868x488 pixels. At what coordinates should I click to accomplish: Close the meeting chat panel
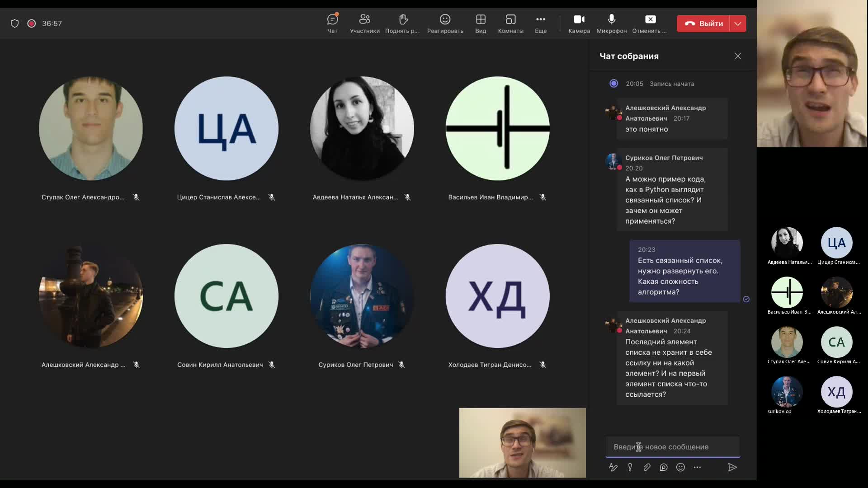click(738, 56)
